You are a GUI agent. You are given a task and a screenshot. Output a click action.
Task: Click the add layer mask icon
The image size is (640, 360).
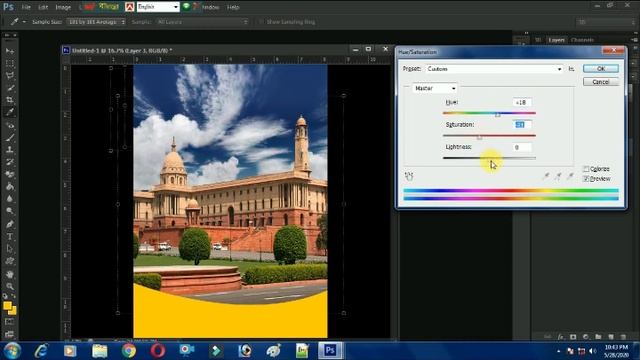(573, 337)
